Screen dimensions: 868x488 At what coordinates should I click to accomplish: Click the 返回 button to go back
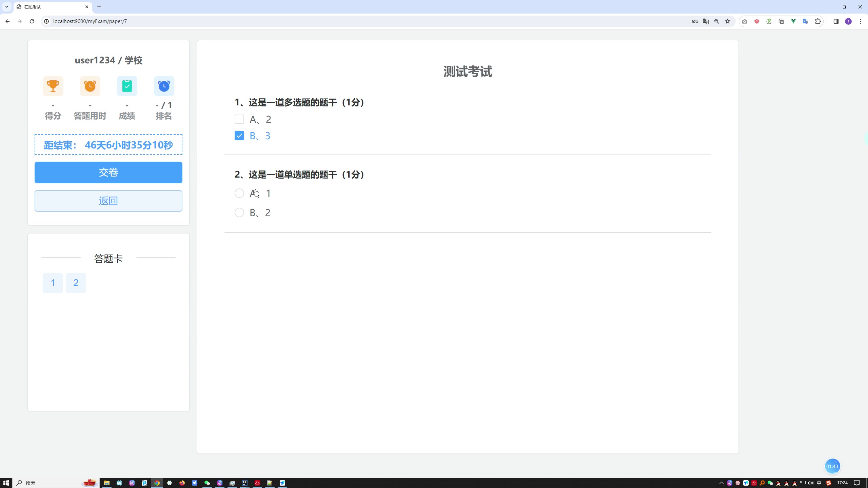[x=108, y=201]
